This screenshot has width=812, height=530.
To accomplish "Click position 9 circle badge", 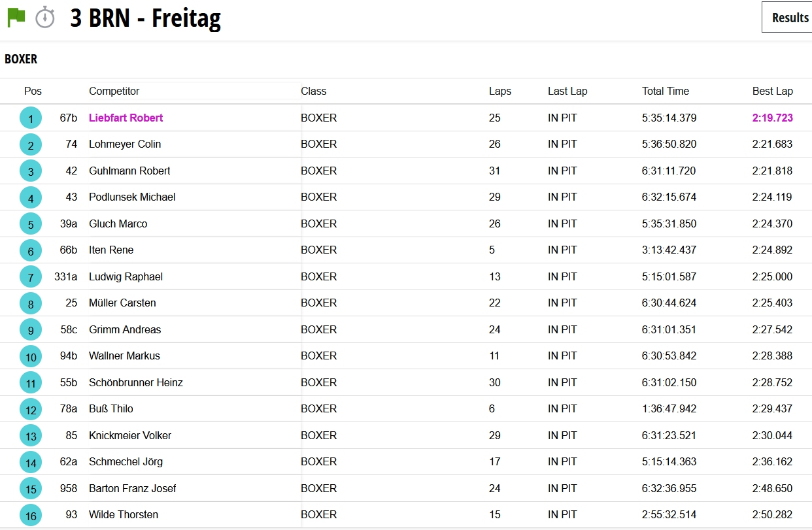I will [x=31, y=330].
